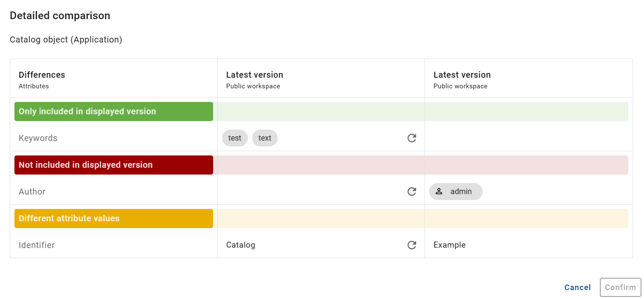This screenshot has width=644, height=299.
Task: Click the refresh icon in the Author row
Action: 411,192
